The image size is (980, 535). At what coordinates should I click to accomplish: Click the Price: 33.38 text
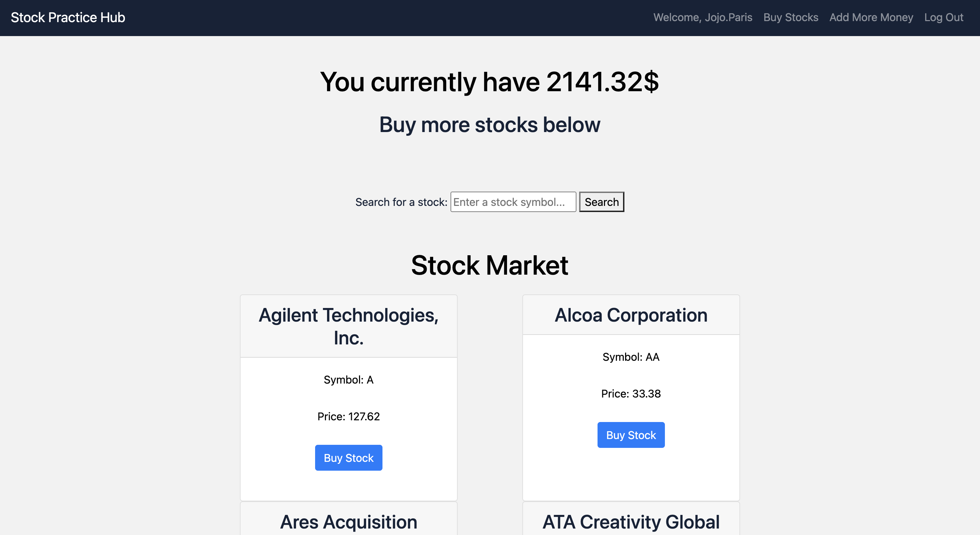tap(631, 394)
